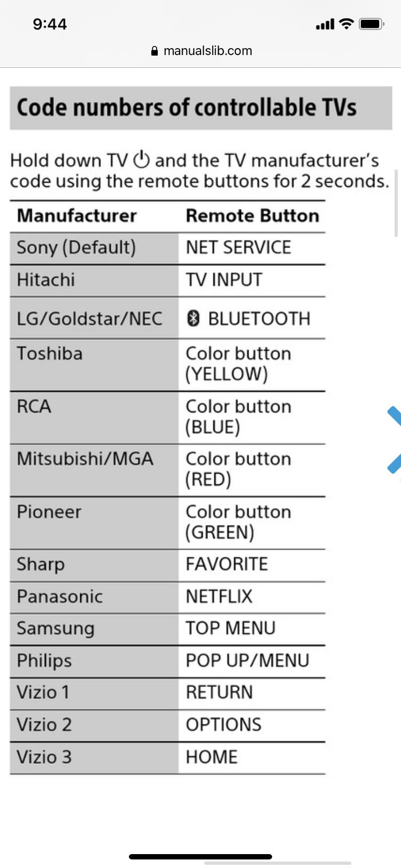
Task: Select the 'Sony (Default)' table cell
Action: point(76,247)
